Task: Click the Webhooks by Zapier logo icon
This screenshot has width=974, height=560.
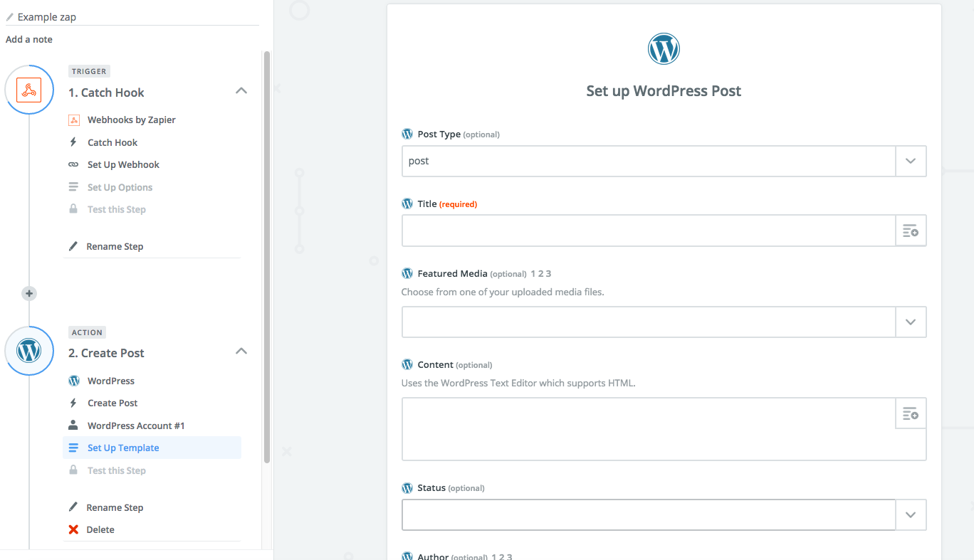Action: coord(74,120)
